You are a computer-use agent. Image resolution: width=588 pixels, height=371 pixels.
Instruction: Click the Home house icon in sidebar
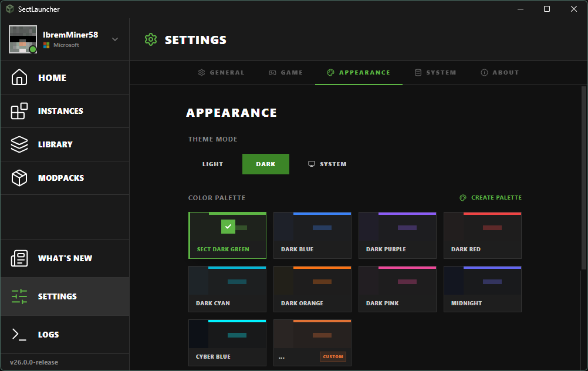(x=19, y=77)
